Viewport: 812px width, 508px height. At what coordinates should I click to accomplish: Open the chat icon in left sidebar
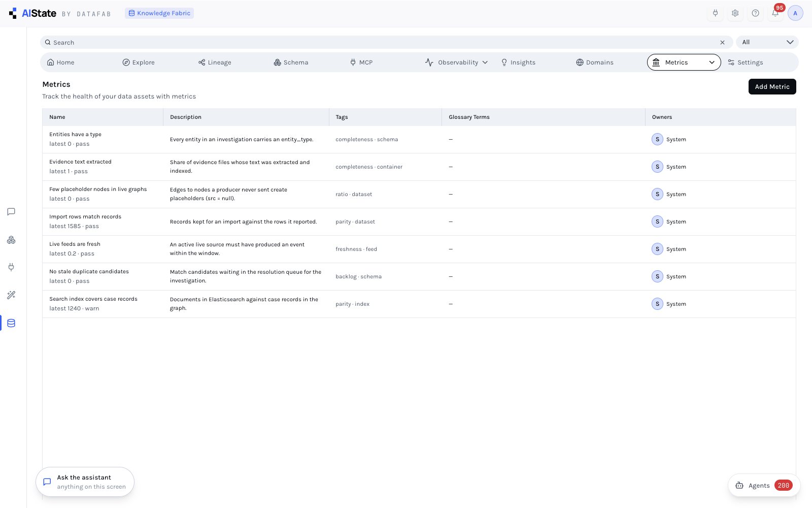tap(11, 212)
